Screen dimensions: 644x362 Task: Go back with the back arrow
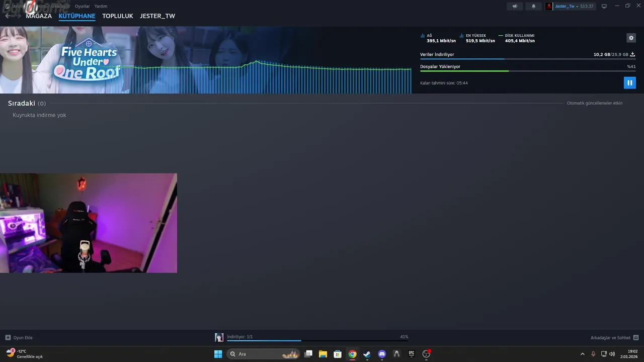click(7, 16)
